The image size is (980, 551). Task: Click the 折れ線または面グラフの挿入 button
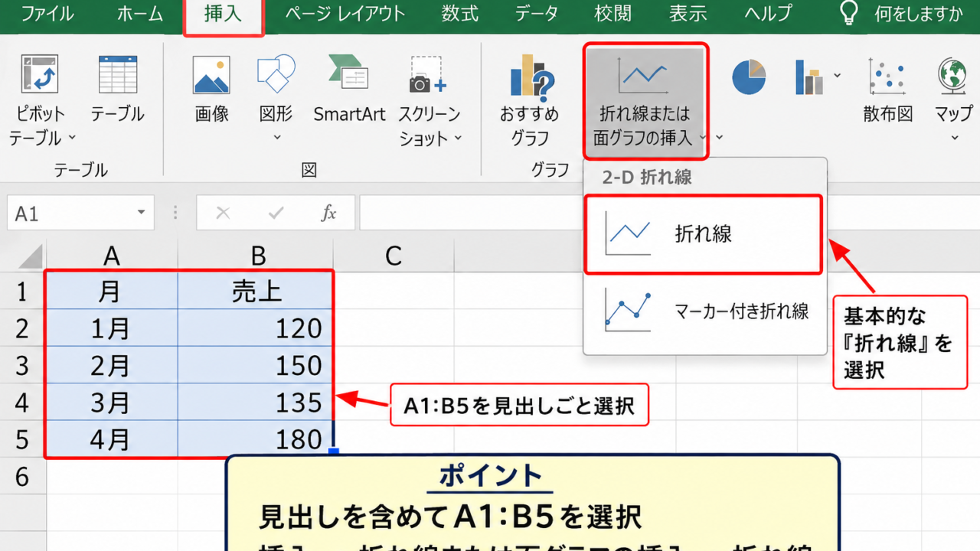coord(645,101)
